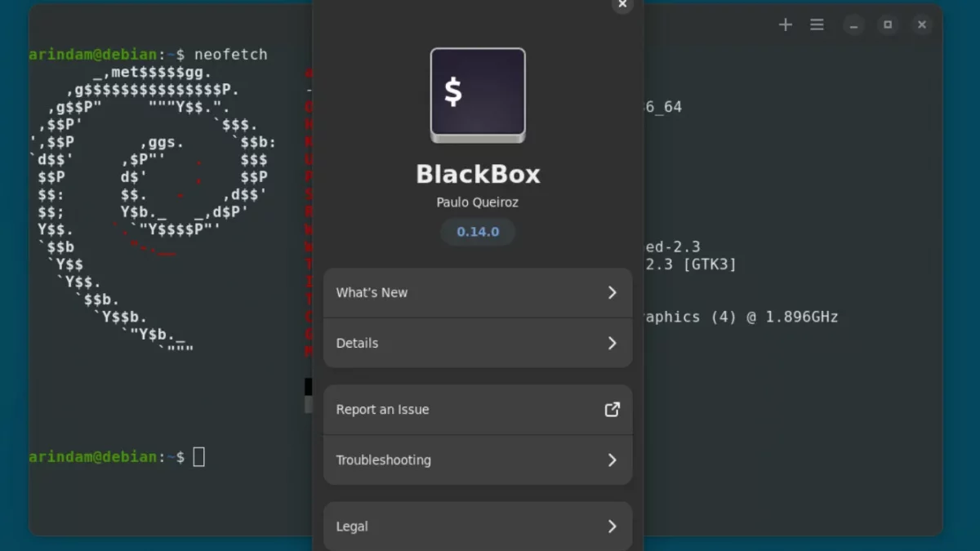Open the Troubleshooting section
Image resolution: width=980 pixels, height=551 pixels.
click(x=478, y=460)
